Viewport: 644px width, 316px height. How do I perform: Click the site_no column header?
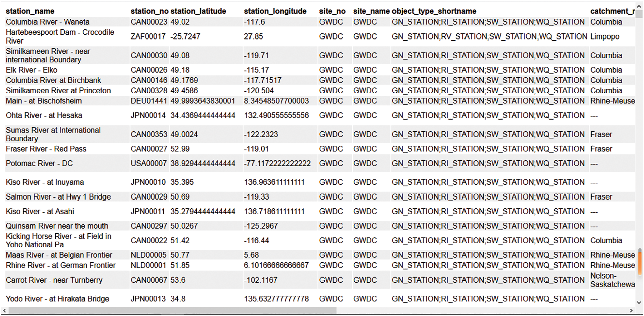point(332,11)
